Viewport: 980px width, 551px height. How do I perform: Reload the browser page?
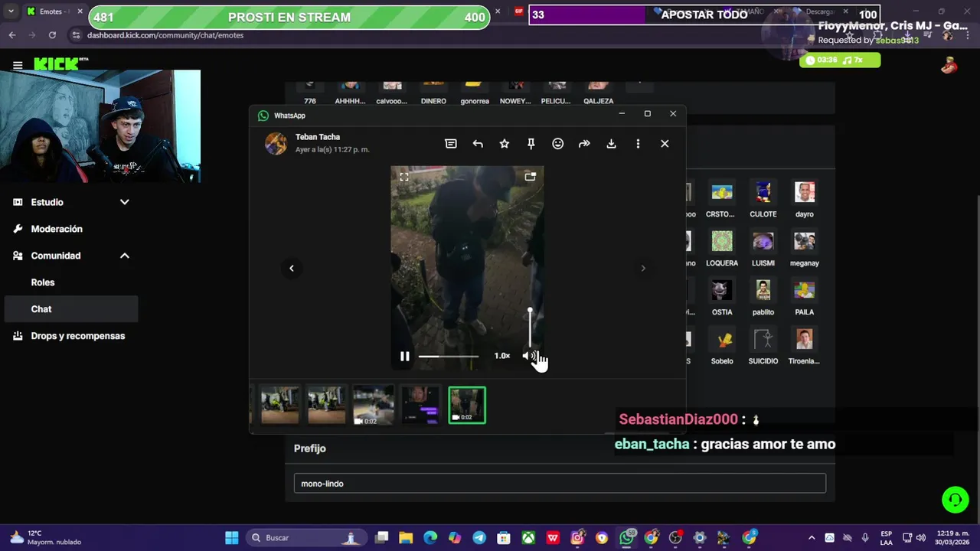point(52,35)
